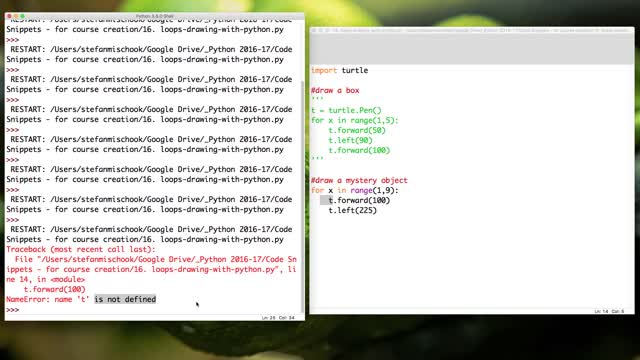This screenshot has width=640, height=360.
Task: Click the last '>>>' prompt below NameError
Action: [12, 310]
